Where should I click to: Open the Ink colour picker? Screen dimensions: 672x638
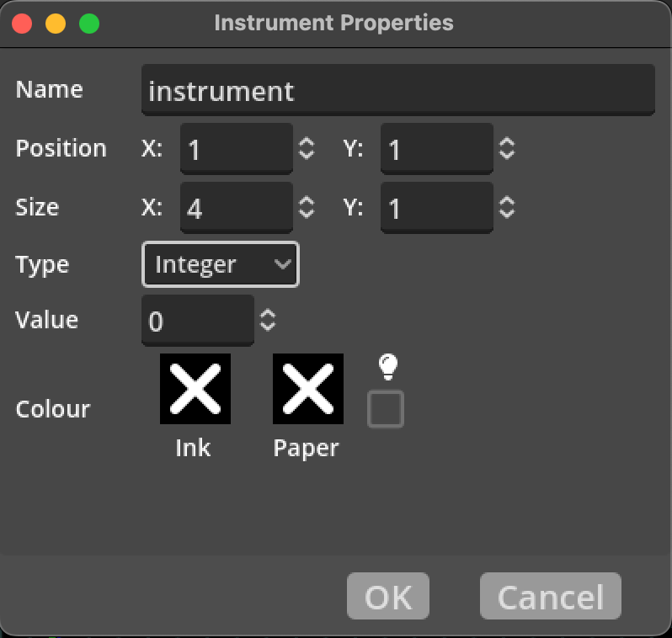[x=195, y=389]
